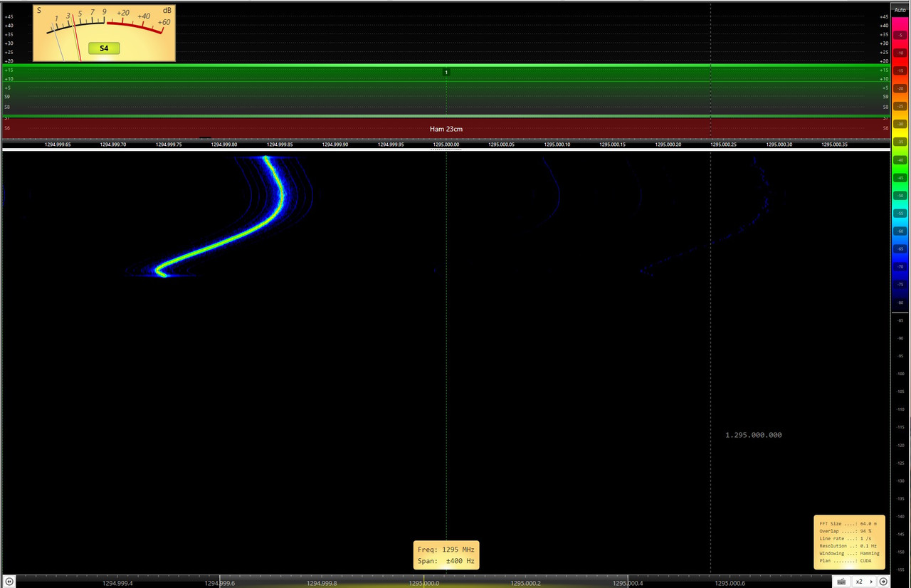
Task: Click the -20 dB color scale swatch
Action: [x=900, y=88]
